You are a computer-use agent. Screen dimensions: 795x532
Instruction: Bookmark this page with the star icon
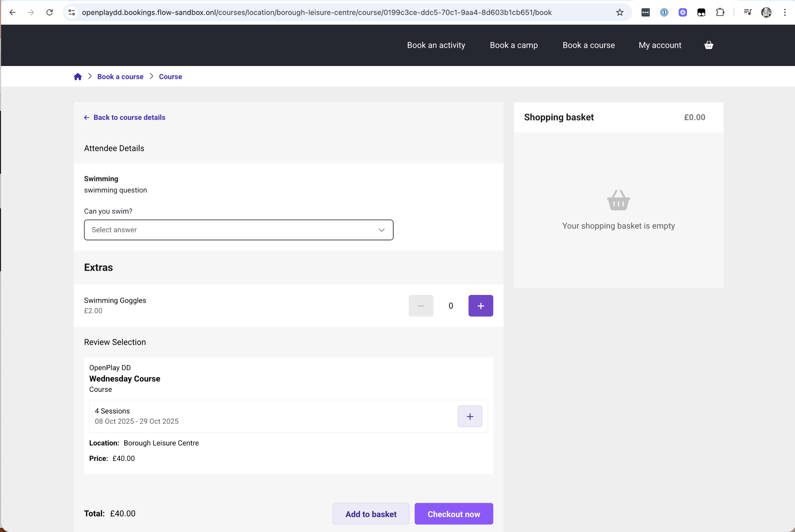click(620, 13)
